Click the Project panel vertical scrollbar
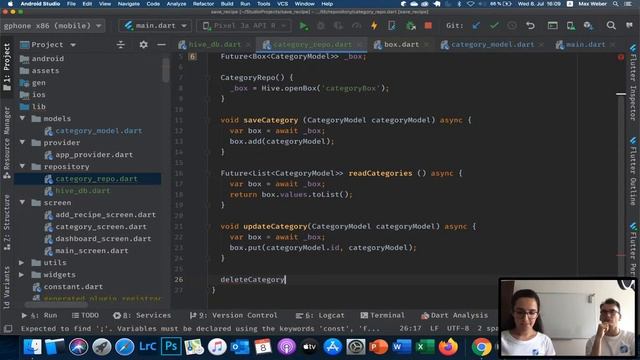The width and height of the screenshot is (640, 360). [166, 70]
